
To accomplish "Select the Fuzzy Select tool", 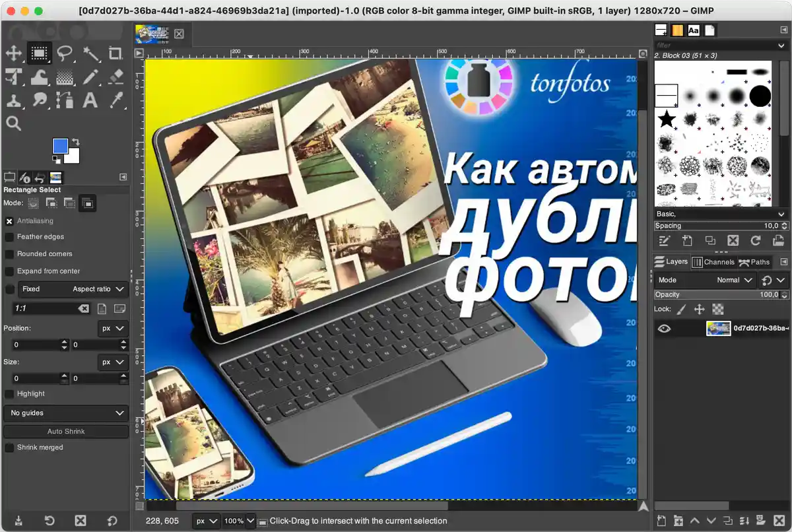I will coord(90,53).
